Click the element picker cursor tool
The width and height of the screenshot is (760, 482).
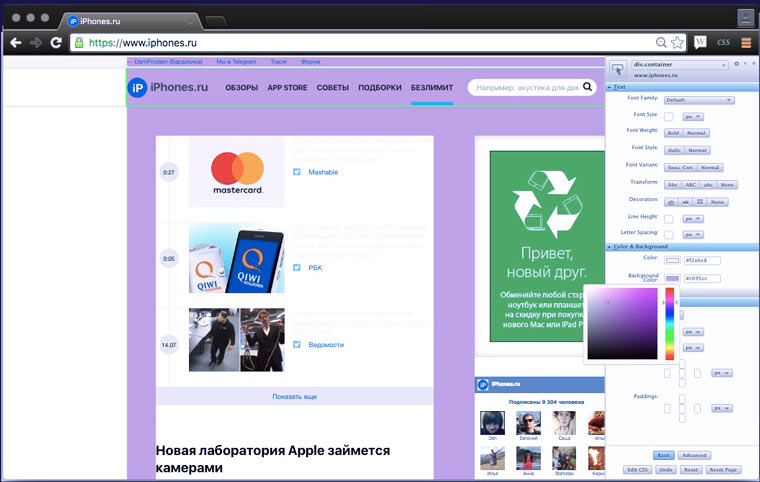point(618,69)
